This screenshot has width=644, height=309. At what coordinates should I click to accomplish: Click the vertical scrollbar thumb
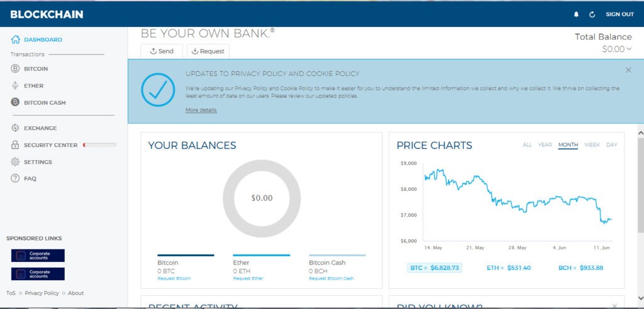click(x=640, y=185)
